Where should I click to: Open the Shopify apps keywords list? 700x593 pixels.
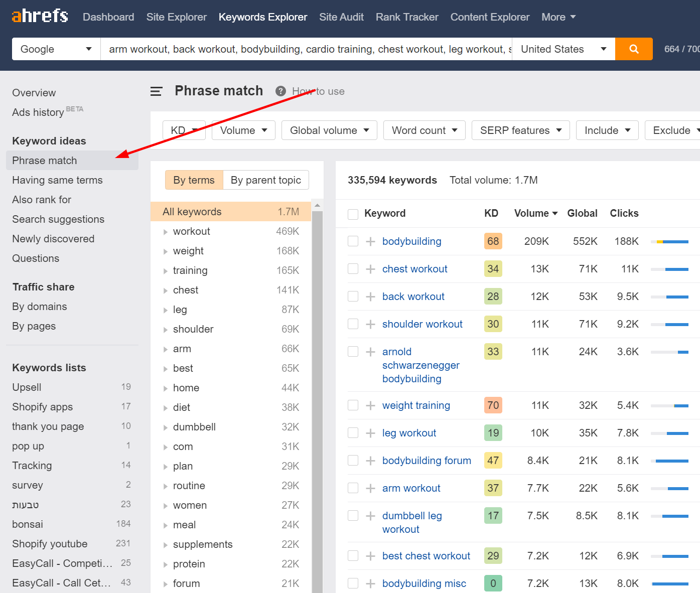[x=43, y=407]
